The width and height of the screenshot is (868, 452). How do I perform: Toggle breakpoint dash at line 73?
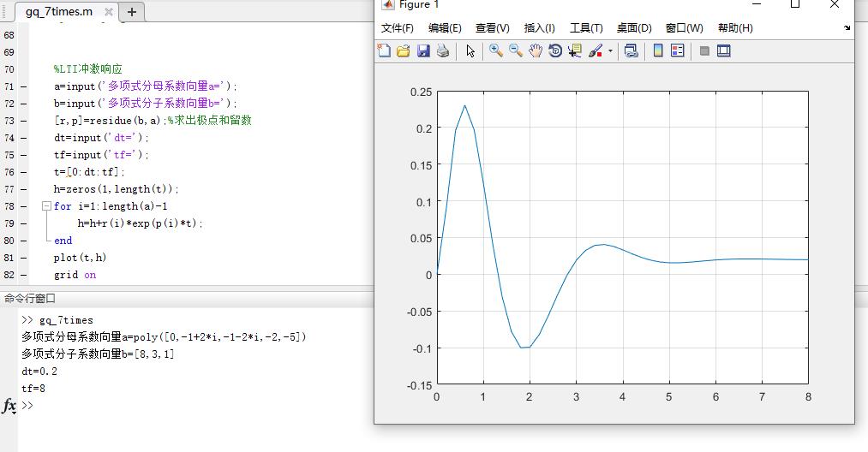click(24, 122)
